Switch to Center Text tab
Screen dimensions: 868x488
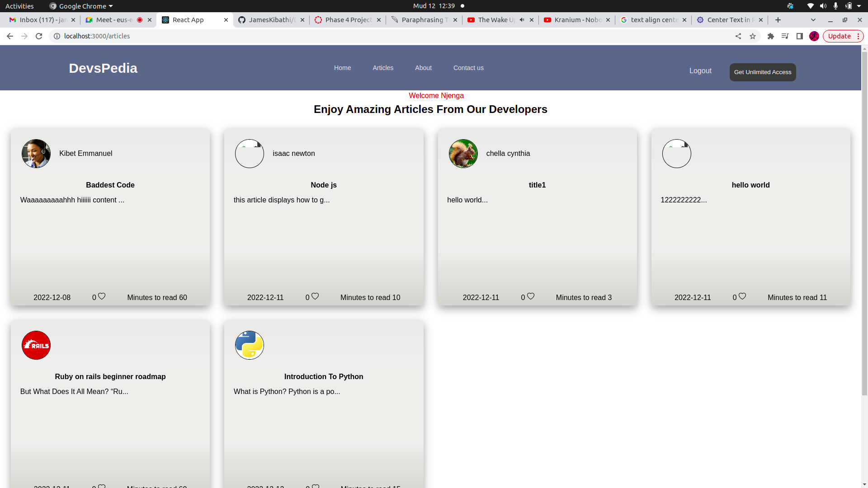click(x=730, y=20)
